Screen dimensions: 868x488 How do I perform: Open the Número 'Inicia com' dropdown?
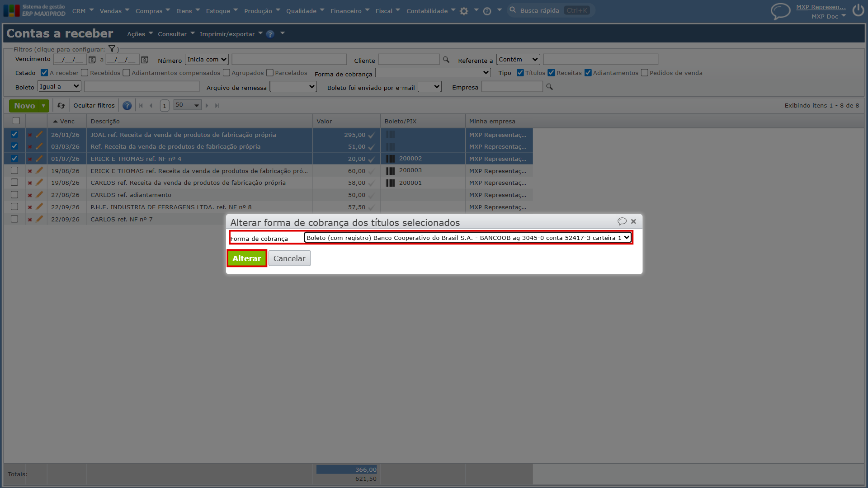point(207,60)
